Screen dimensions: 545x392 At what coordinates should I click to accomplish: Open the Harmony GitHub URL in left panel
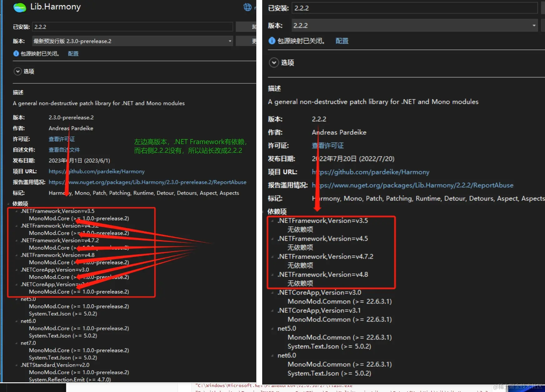pos(97,172)
